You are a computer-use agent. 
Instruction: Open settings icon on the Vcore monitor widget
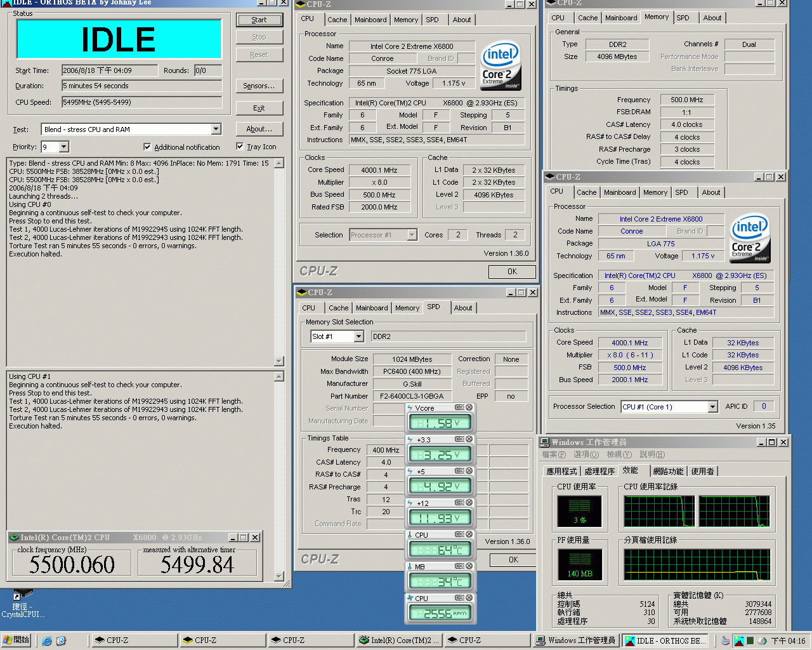coord(459,408)
